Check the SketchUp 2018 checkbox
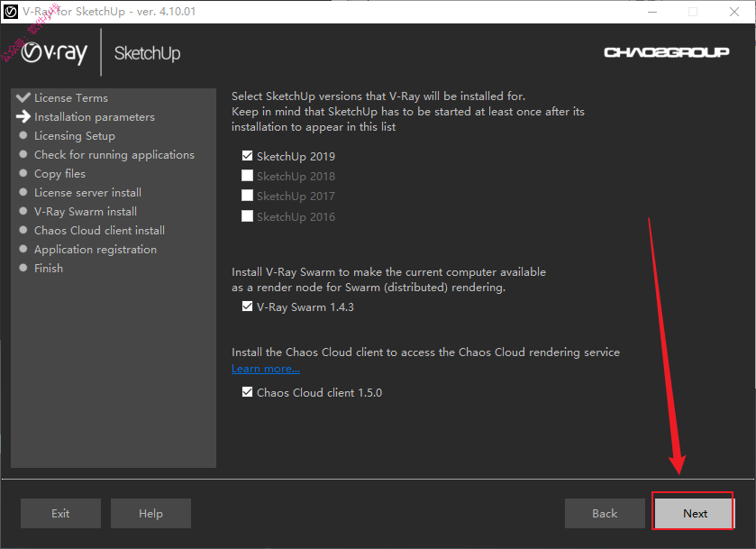756x549 pixels. [247, 175]
